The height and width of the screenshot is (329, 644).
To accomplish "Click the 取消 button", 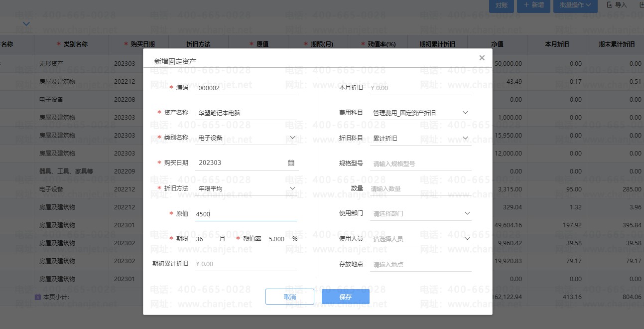I will (x=289, y=297).
